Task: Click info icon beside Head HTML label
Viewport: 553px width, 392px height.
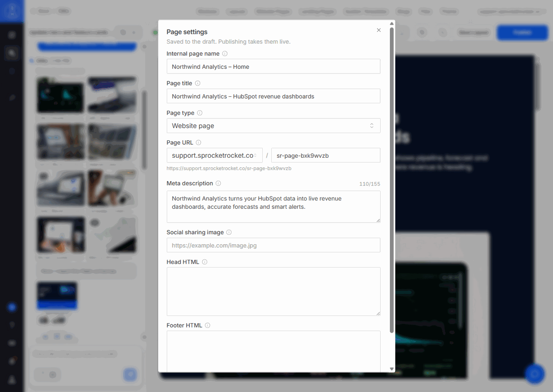Action: 205,262
